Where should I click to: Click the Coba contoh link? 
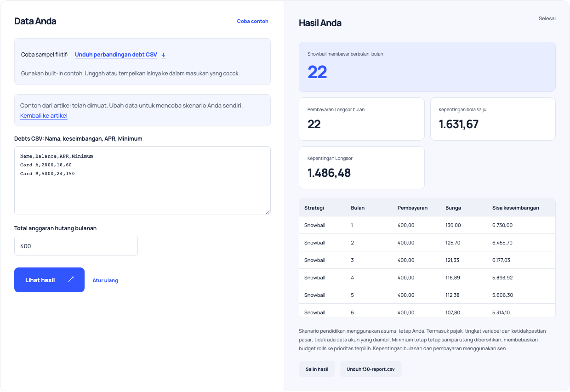(252, 21)
